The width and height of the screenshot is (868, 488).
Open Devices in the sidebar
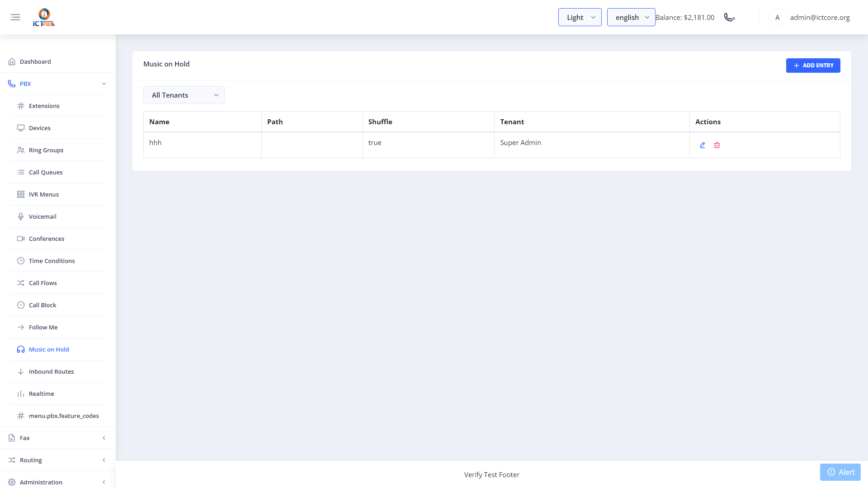(x=58, y=128)
